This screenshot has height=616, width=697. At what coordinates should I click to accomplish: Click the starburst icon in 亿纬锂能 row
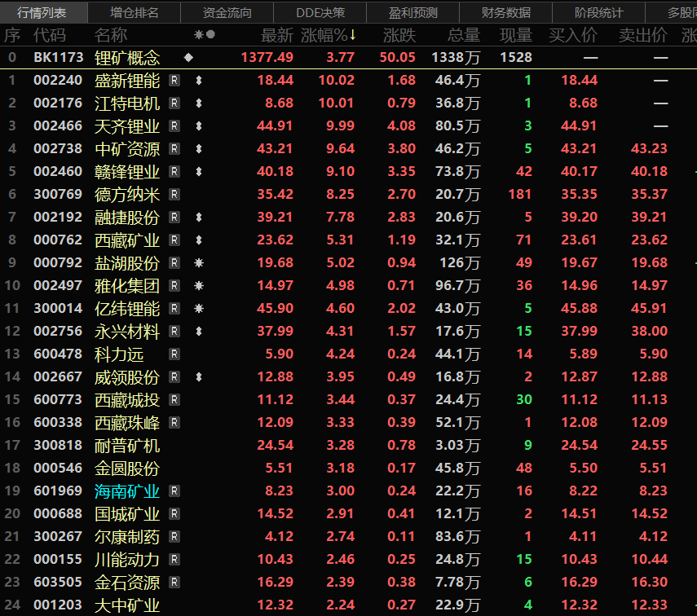pos(198,308)
